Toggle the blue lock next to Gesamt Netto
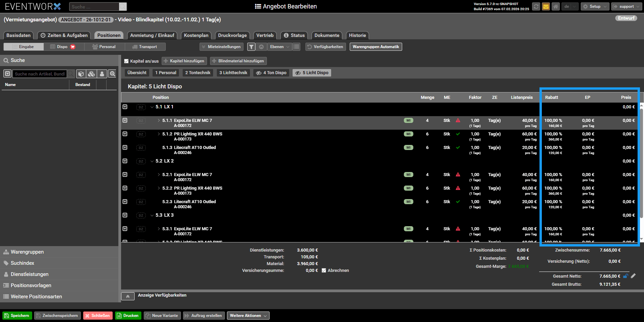644x322 pixels. click(625, 276)
